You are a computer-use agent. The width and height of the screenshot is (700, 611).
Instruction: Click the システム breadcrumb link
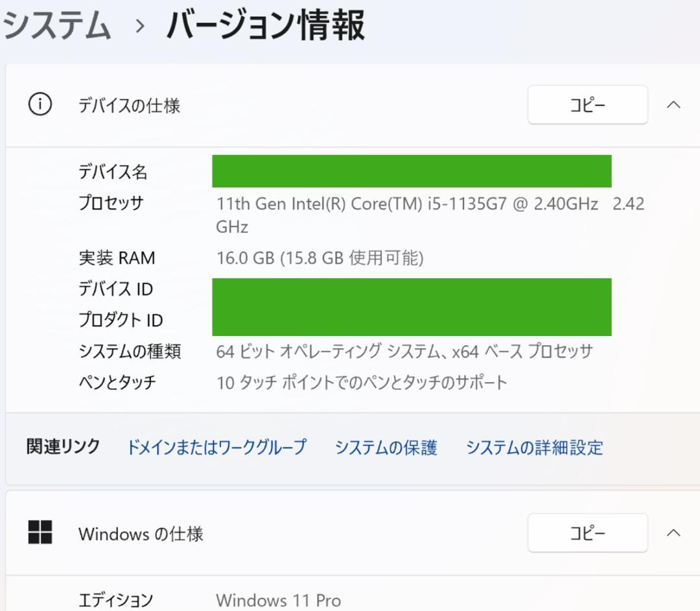[55, 21]
